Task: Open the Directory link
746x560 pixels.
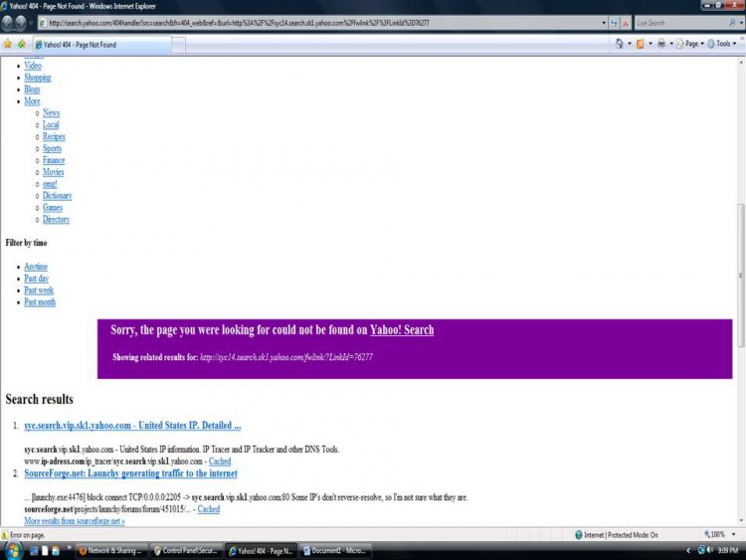Action: 56,220
